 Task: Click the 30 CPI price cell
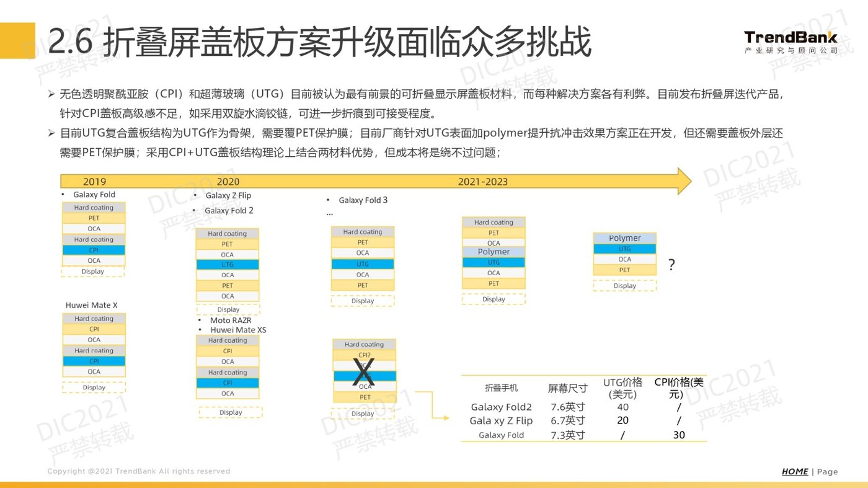(x=679, y=435)
